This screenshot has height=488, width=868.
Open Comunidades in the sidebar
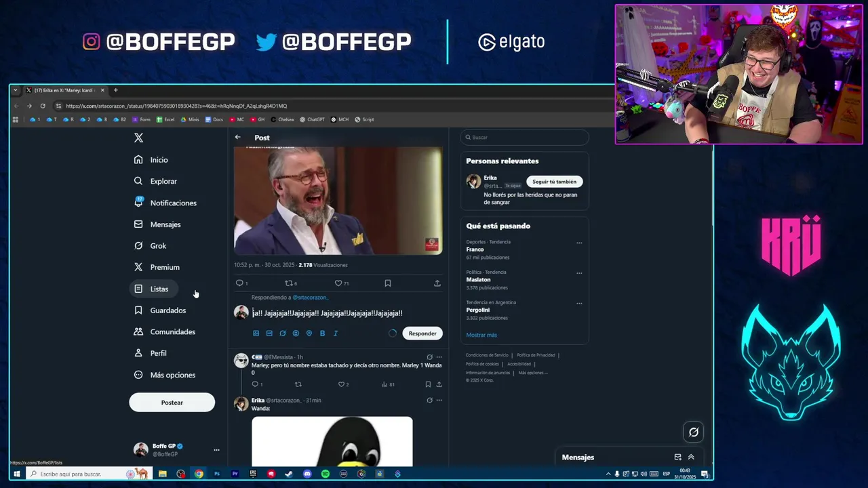(164, 331)
